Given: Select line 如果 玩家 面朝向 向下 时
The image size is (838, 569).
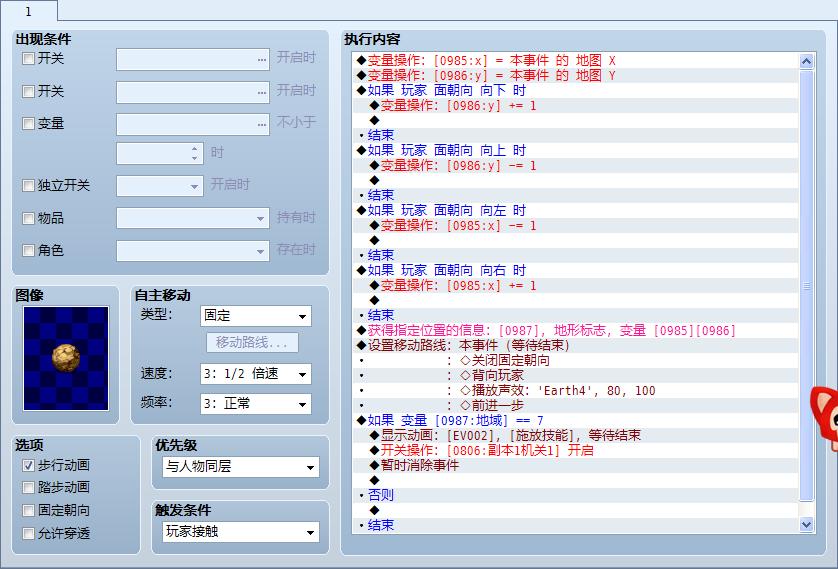Looking at the screenshot, I should pos(577,90).
